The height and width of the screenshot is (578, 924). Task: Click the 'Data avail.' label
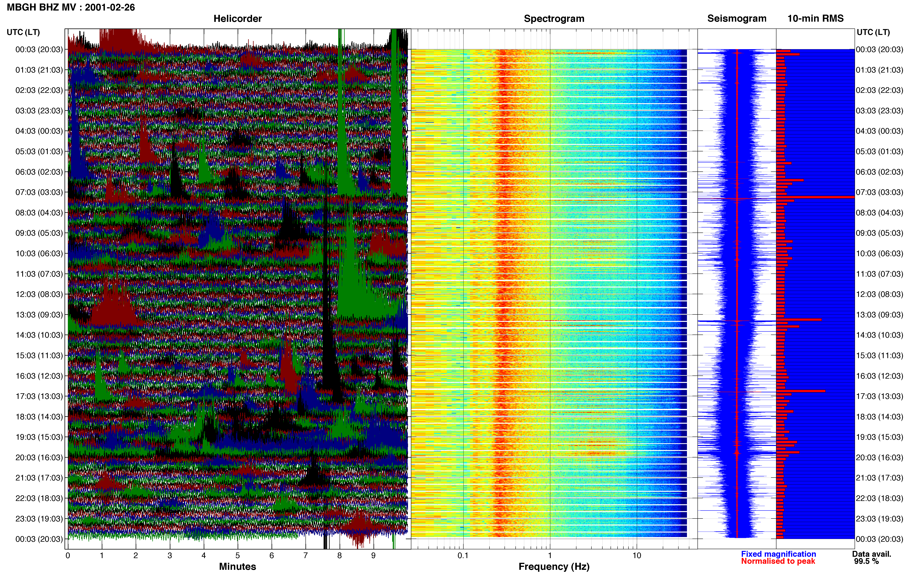(x=871, y=554)
